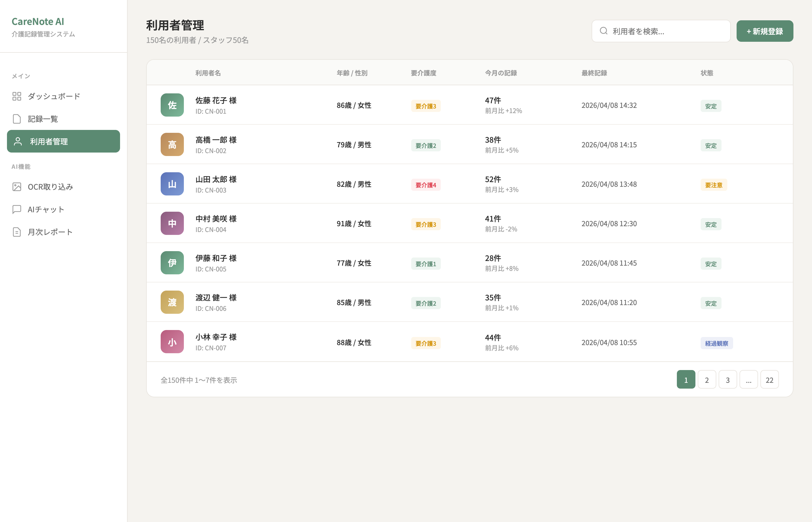Click the 中 avatar for 中村 美咲

pos(172,223)
